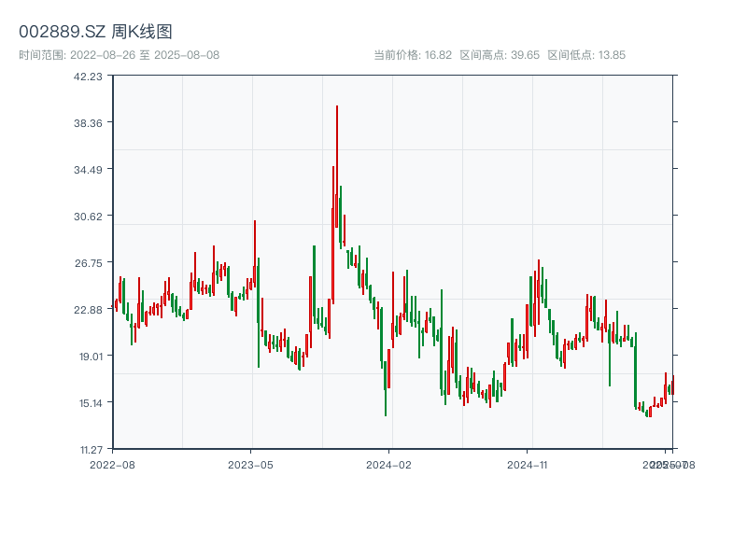Click the y-axis label 38.36
This screenshot has height=560, width=747.
pos(88,123)
